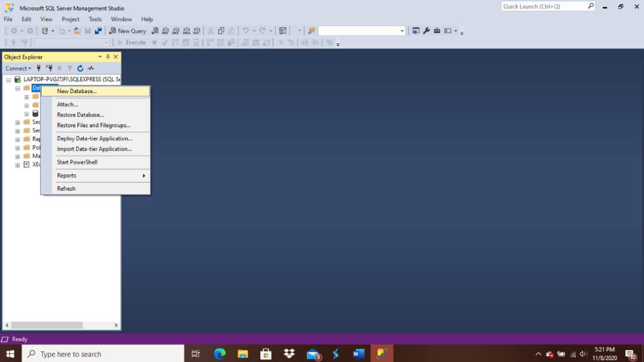The image size is (644, 362).
Task: Choose Restore Database... menu entry
Action: click(96, 115)
